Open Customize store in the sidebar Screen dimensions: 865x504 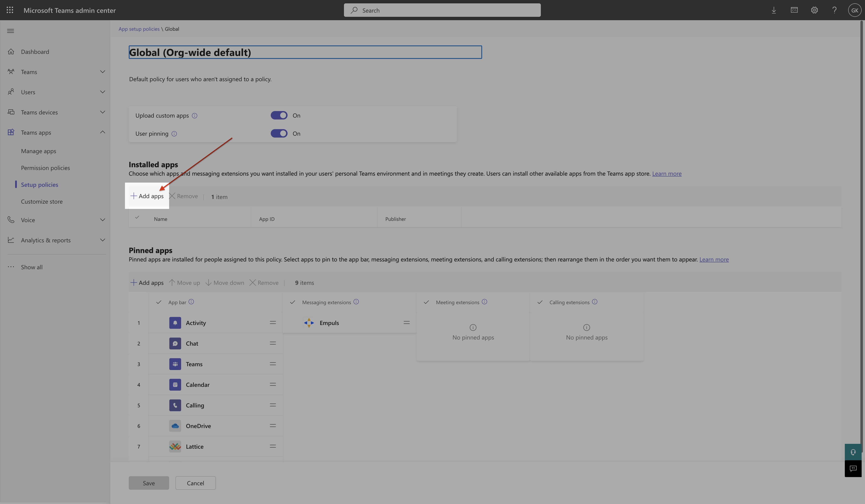(41, 202)
